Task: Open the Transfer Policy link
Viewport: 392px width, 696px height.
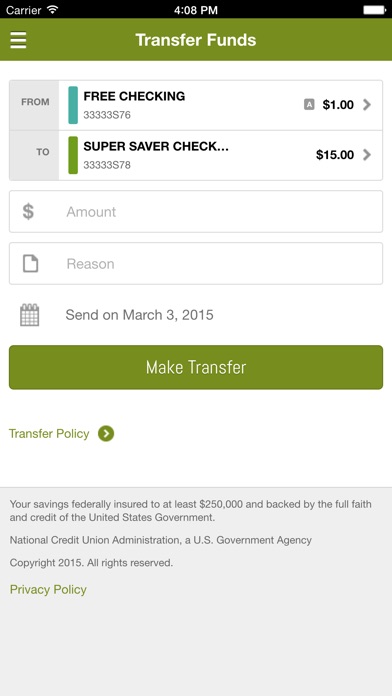Action: 49,434
